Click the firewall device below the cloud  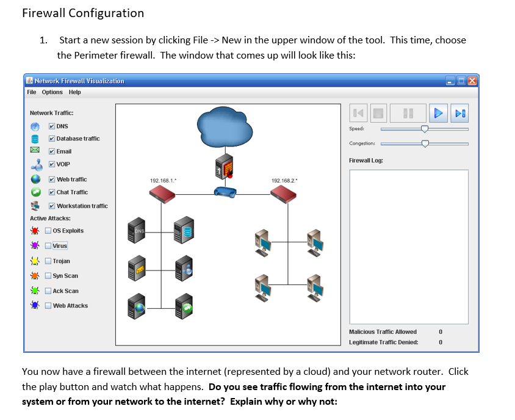(x=223, y=166)
